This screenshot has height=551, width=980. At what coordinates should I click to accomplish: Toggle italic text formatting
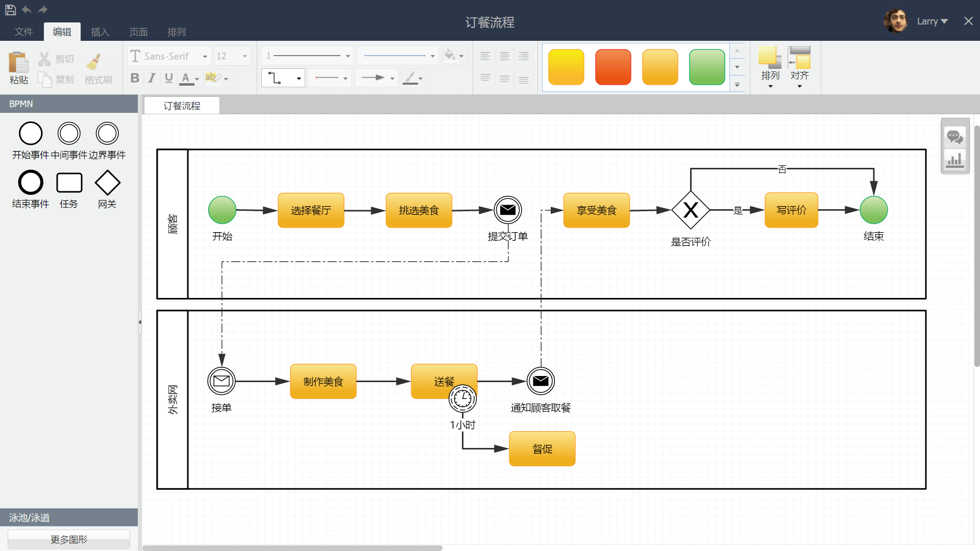click(152, 78)
